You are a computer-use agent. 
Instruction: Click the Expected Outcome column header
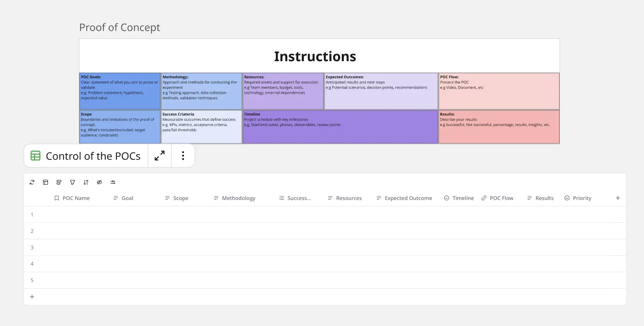(408, 198)
